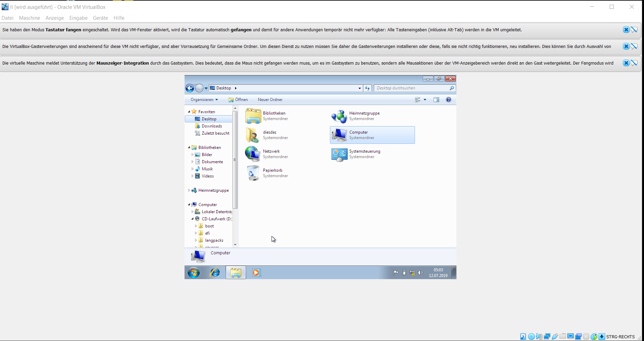This screenshot has height=341, width=644.
Task: Open recent pages dropdown next to forward button
Action: [x=206, y=88]
